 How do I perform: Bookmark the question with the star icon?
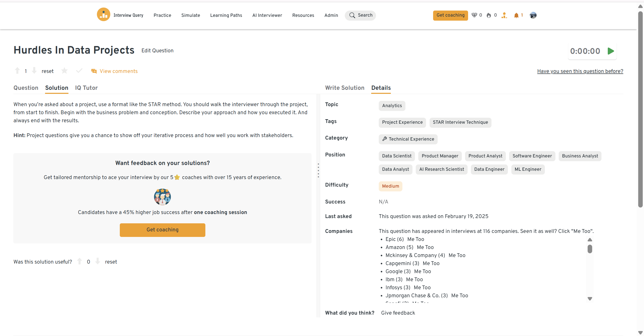click(x=64, y=71)
